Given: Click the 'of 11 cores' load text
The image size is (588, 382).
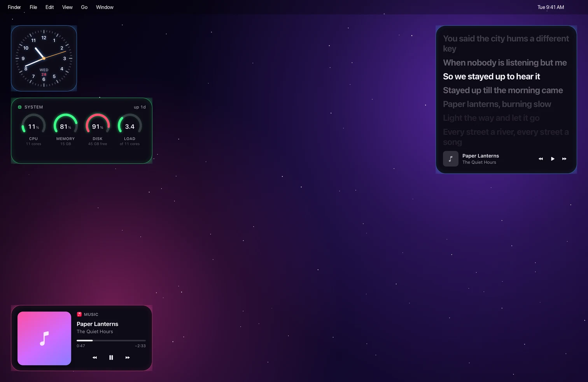Looking at the screenshot, I should click(x=129, y=144).
